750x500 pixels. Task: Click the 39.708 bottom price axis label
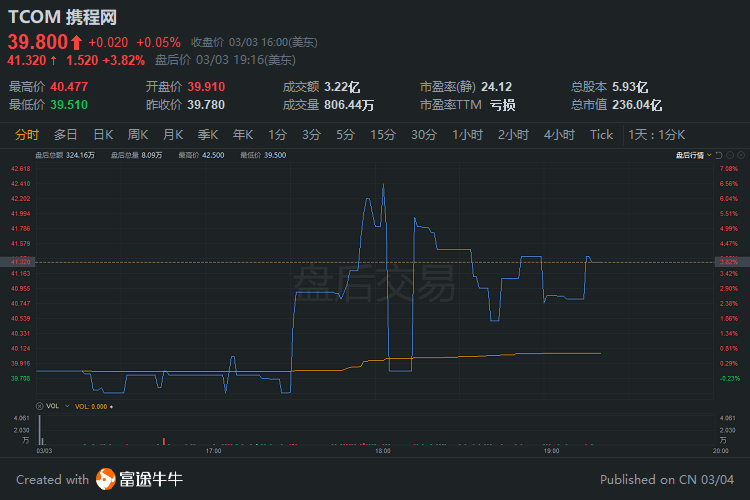pos(21,378)
